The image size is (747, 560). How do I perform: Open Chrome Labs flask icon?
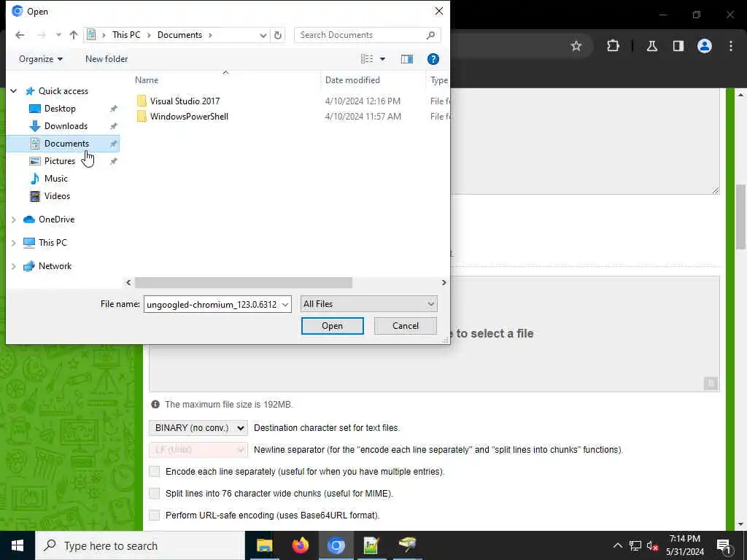[651, 46]
